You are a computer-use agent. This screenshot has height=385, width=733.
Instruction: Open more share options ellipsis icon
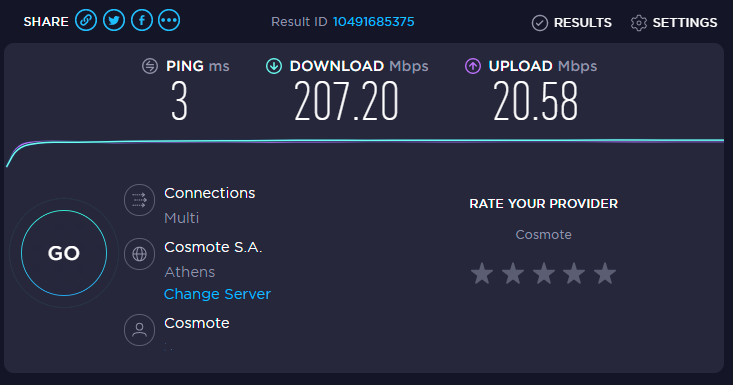tap(169, 21)
